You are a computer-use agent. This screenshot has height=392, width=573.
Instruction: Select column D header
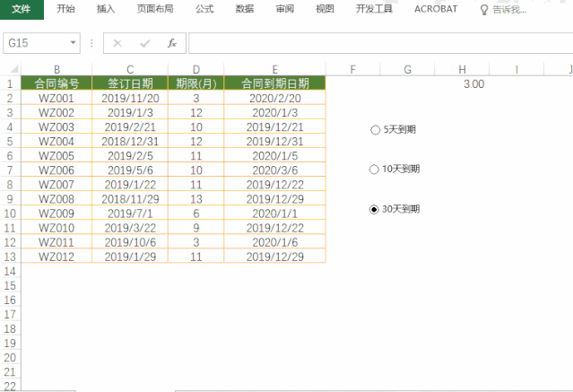(196, 69)
